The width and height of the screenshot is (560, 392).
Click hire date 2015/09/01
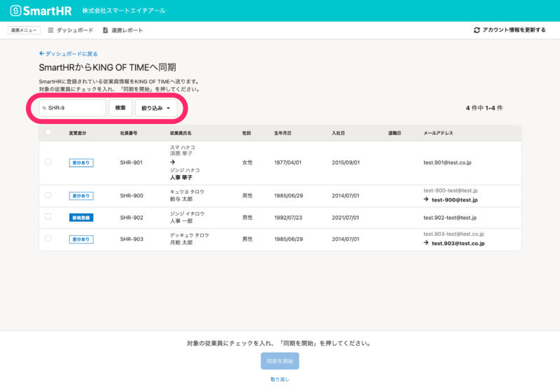[x=346, y=163]
